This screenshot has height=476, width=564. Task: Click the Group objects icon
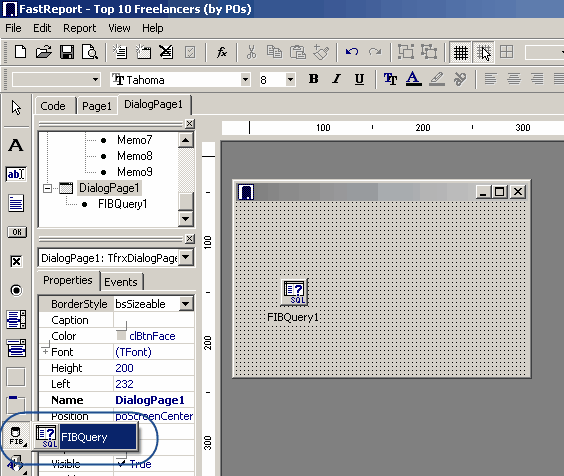406,52
